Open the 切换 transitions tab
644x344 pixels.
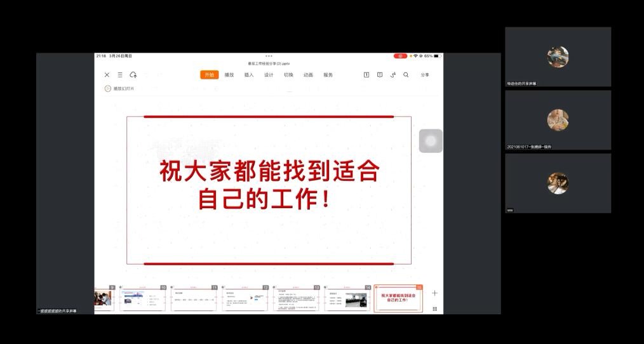(x=288, y=75)
